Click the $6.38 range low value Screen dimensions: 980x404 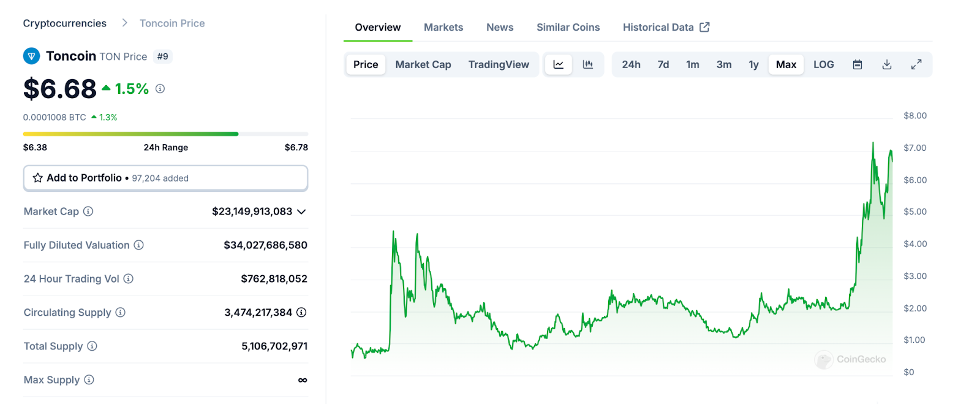pyautogui.click(x=35, y=147)
